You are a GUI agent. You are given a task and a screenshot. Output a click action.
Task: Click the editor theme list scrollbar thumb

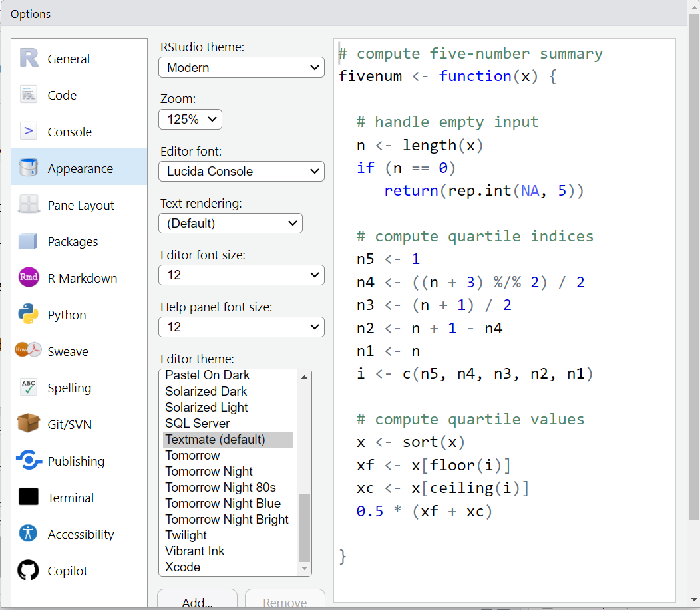tap(305, 527)
